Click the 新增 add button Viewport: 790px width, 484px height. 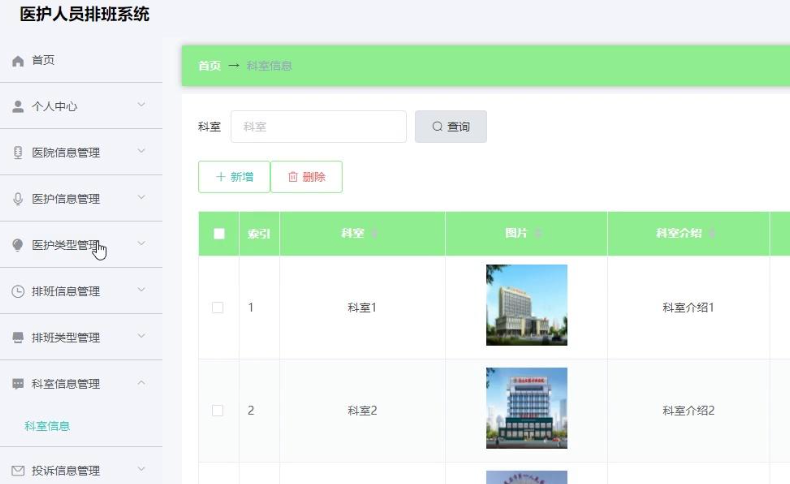coord(234,177)
